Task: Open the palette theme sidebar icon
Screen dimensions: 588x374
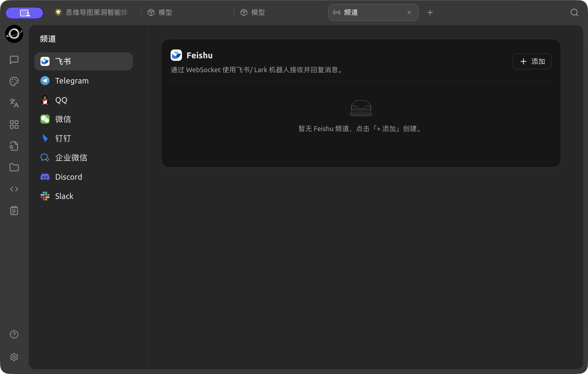Action: [x=14, y=81]
